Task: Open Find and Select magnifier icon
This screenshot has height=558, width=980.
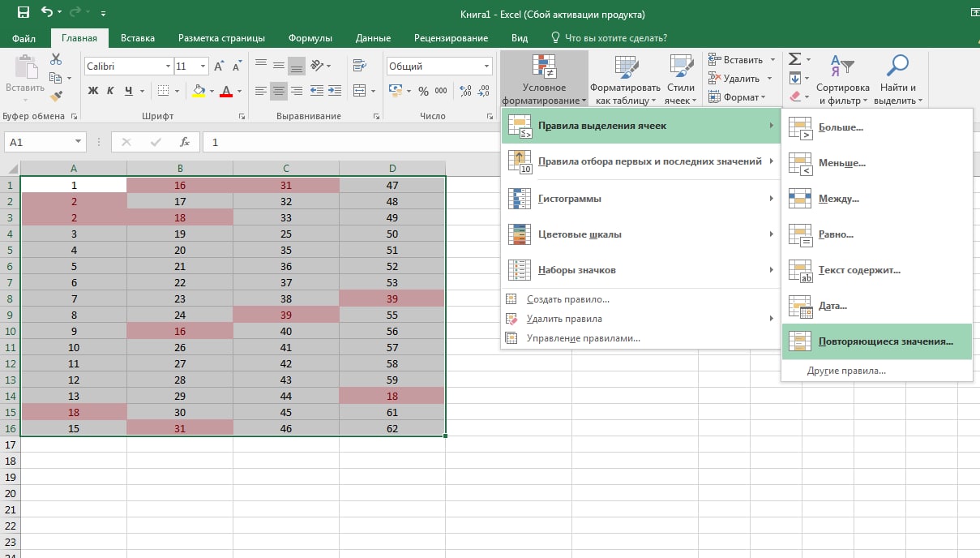Action: tap(898, 67)
